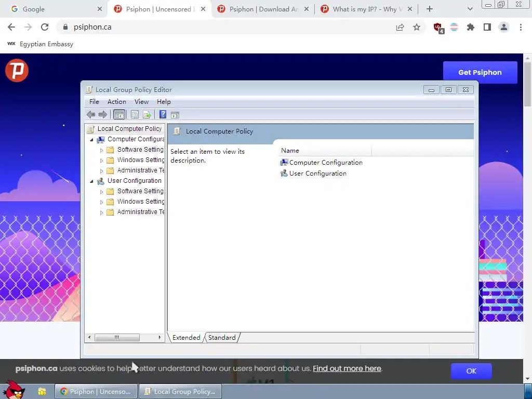Switch to Psiphon Download browser tab
Screen dimensions: 532x399
pos(263,9)
